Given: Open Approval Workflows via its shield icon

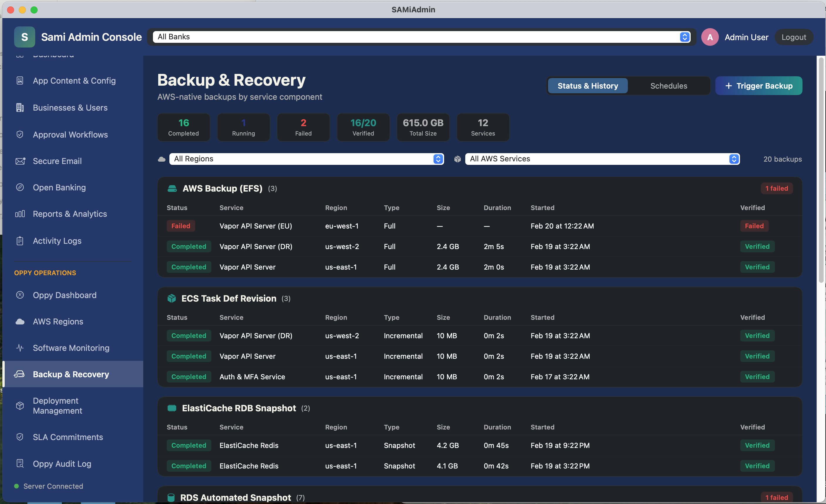Looking at the screenshot, I should 20,134.
